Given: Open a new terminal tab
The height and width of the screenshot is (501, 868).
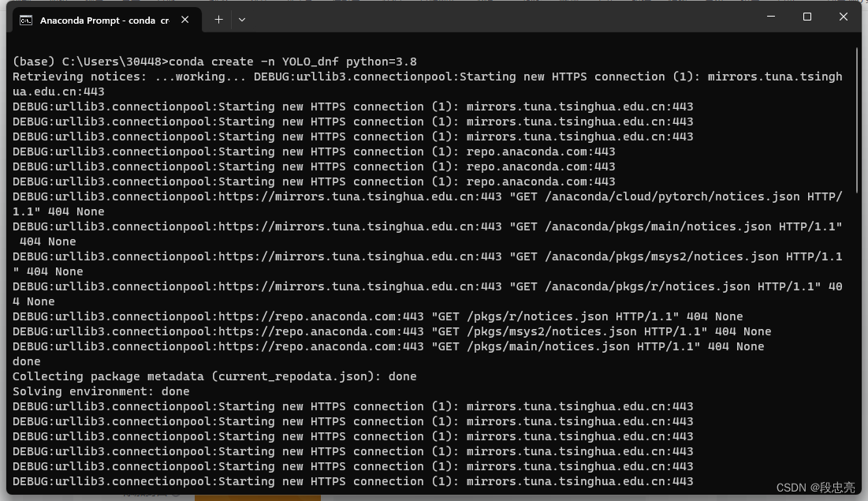Looking at the screenshot, I should (x=218, y=20).
